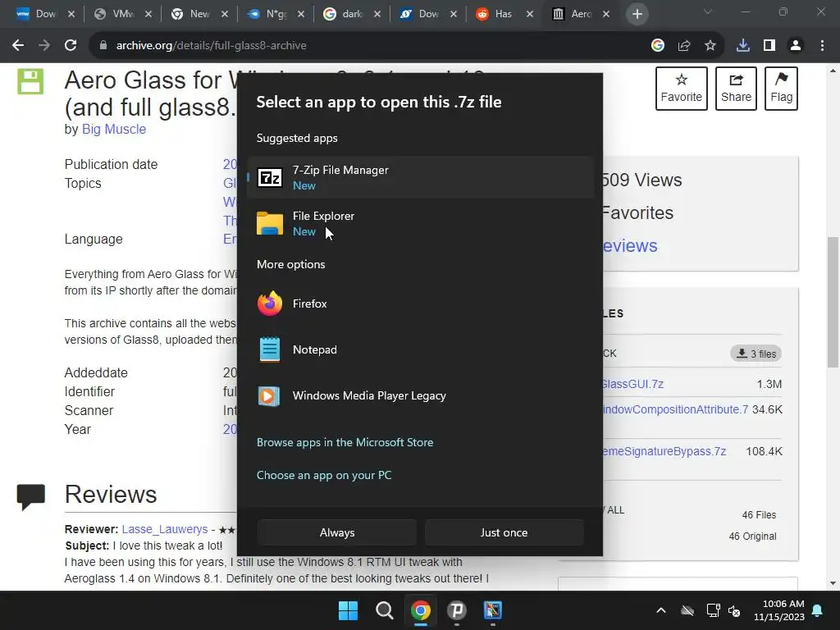
Task: Click the software floppy disk icon
Action: tap(30, 81)
